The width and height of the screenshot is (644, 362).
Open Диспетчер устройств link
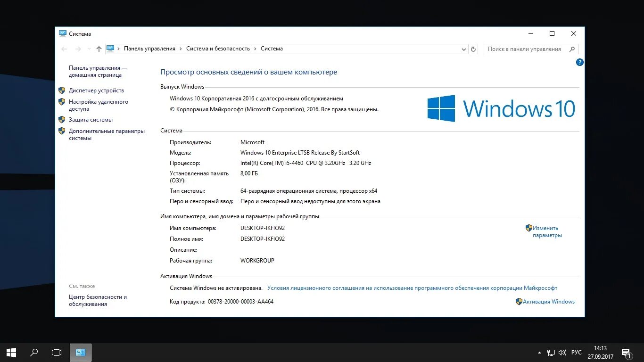click(96, 90)
